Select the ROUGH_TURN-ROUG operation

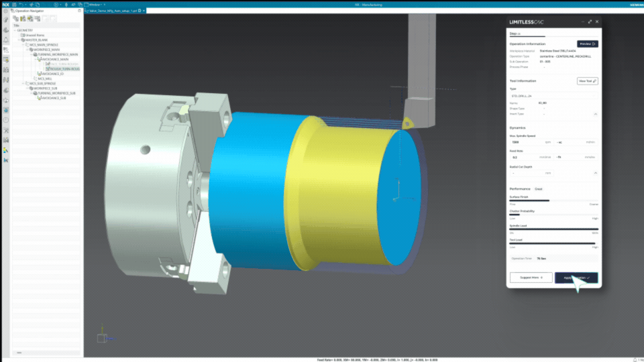[62, 69]
